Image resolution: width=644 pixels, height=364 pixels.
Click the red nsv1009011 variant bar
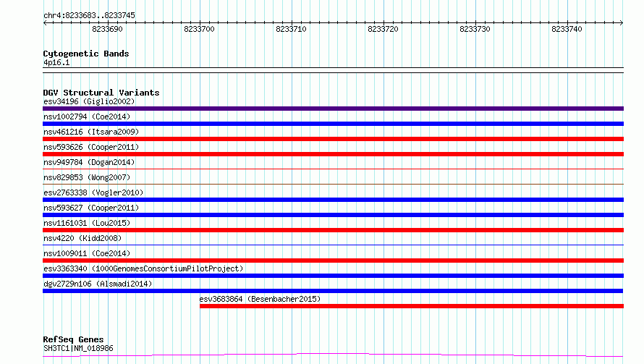(x=333, y=261)
